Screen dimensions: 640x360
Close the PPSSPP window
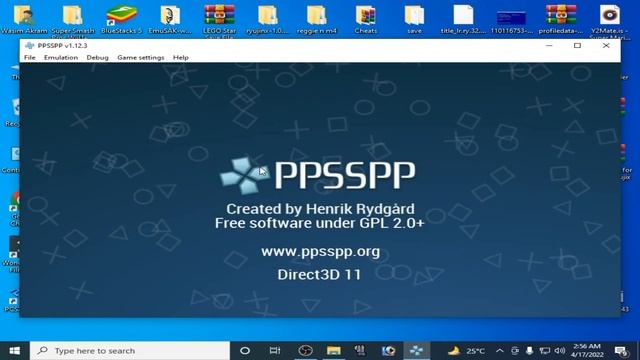tap(606, 45)
